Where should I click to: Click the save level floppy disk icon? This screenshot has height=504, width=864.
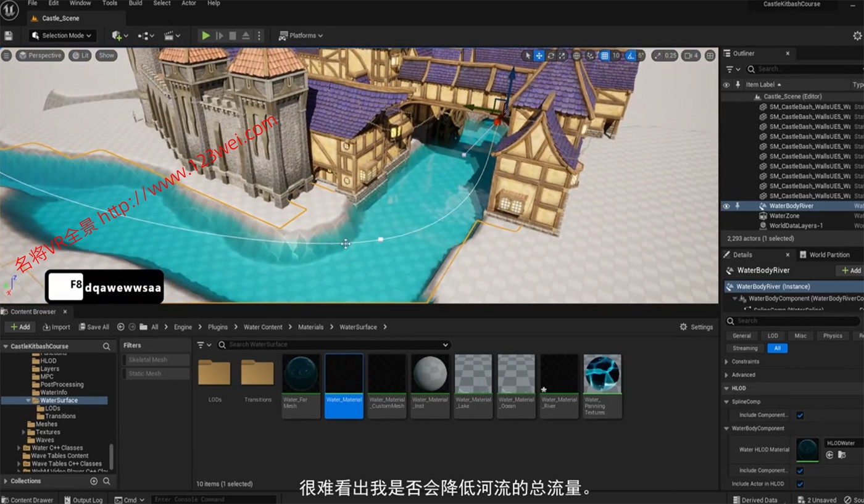click(x=9, y=36)
